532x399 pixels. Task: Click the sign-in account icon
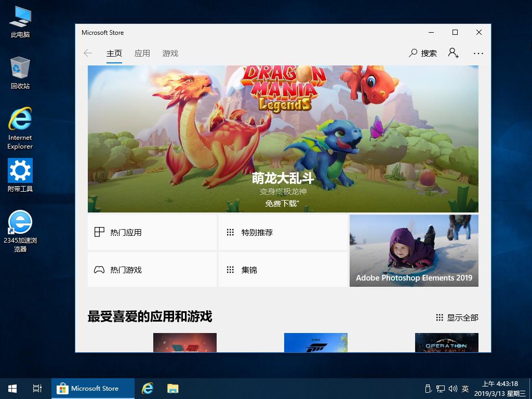coord(453,53)
